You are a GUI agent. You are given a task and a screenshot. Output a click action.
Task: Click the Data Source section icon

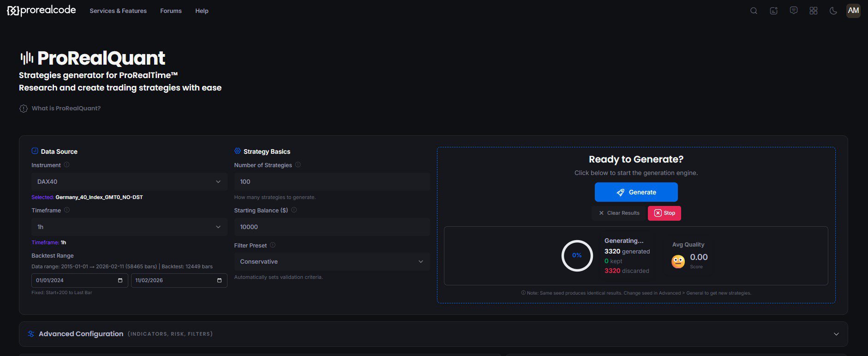click(35, 151)
